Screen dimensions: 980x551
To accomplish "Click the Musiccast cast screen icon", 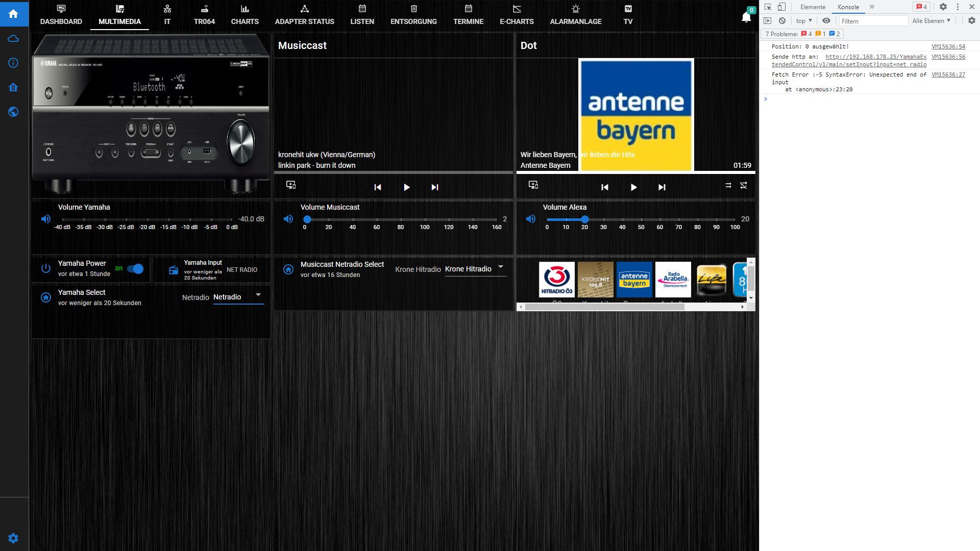I will click(x=291, y=185).
